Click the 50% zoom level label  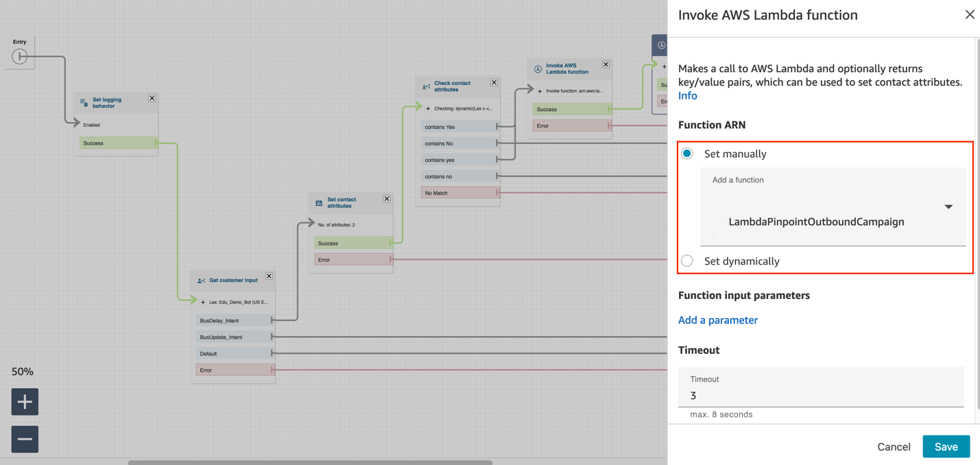click(23, 372)
